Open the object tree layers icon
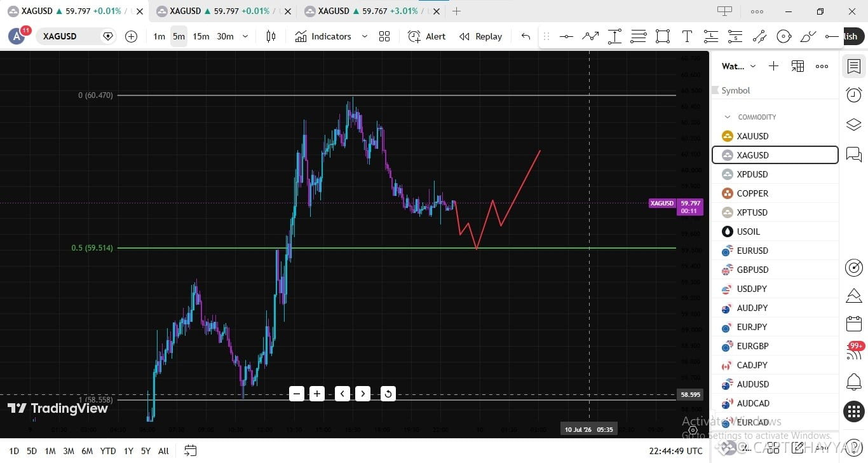Viewport: 868px width, 463px height. [x=854, y=125]
